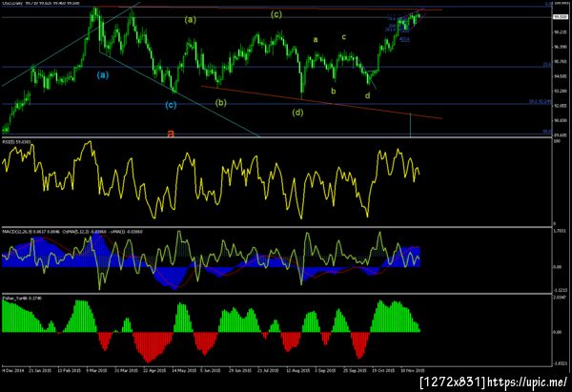Click the 38.2 Fibonacci level label
The image size is (572, 392).
(x=541, y=101)
